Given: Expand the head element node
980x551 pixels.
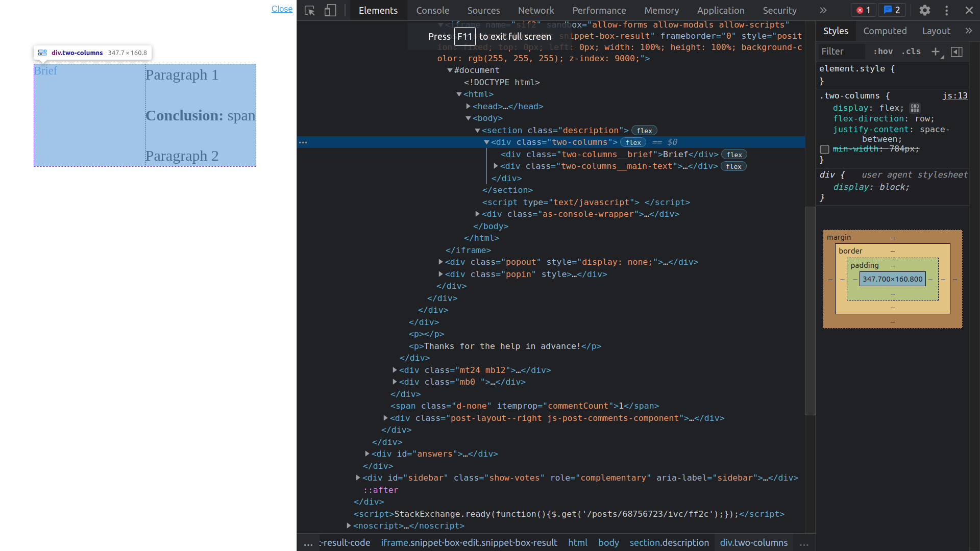Looking at the screenshot, I should click(x=468, y=107).
